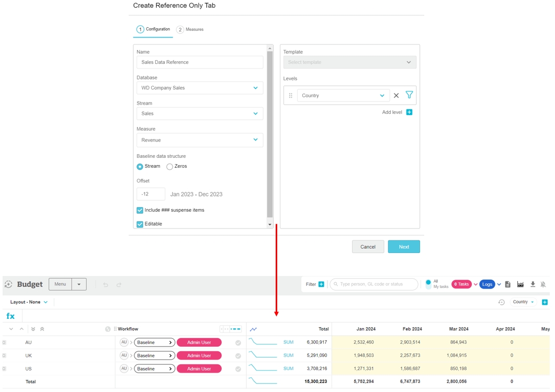Select the Zeros radio button
Viewport: 555px width, 392px height.
169,167
